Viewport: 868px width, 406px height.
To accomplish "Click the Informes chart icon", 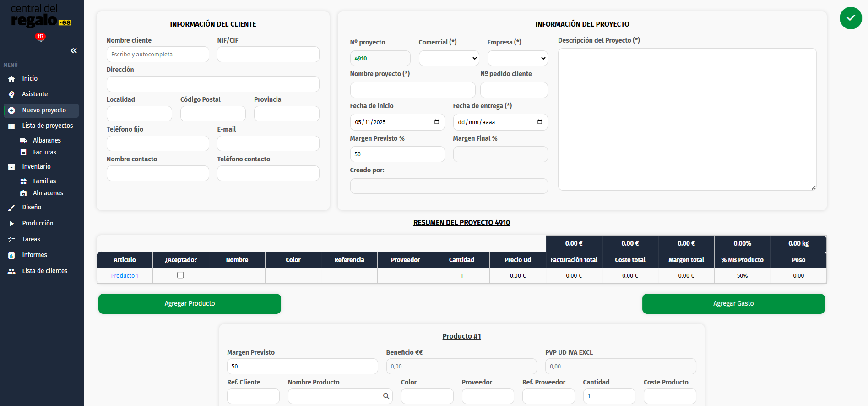I will 11,255.
